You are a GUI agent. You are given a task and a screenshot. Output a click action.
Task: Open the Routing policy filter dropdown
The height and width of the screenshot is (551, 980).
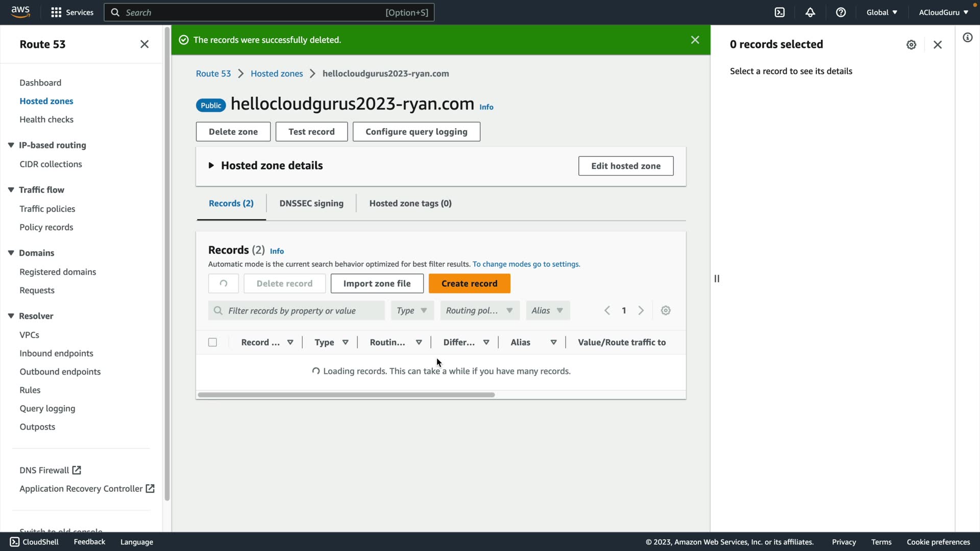479,311
